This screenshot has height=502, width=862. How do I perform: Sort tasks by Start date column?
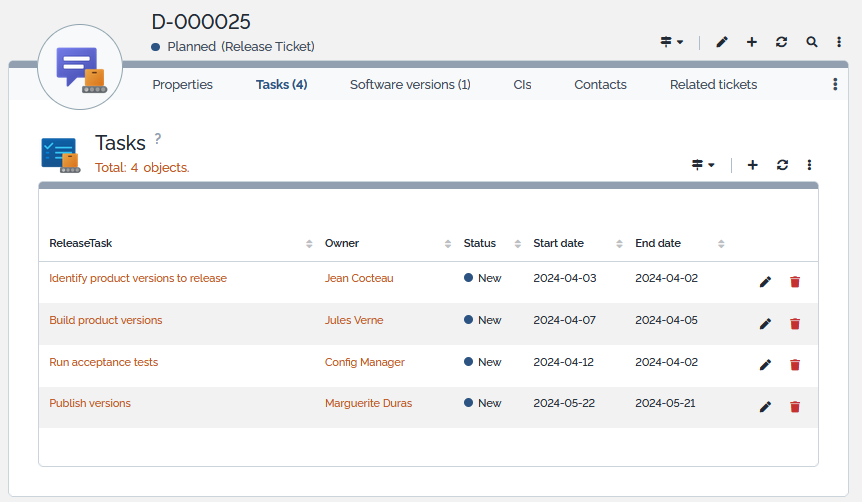point(619,244)
